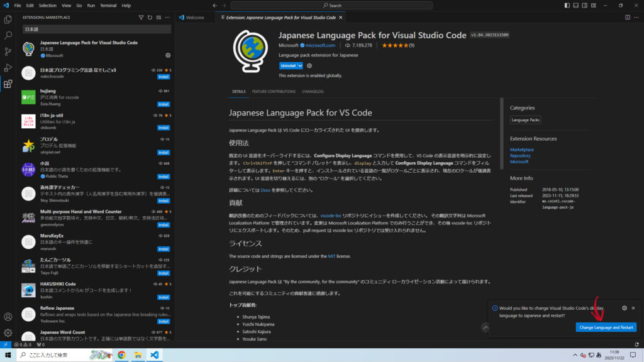The width and height of the screenshot is (644, 362).
Task: Toggle primary side bar layout icon
Action: 567,5
